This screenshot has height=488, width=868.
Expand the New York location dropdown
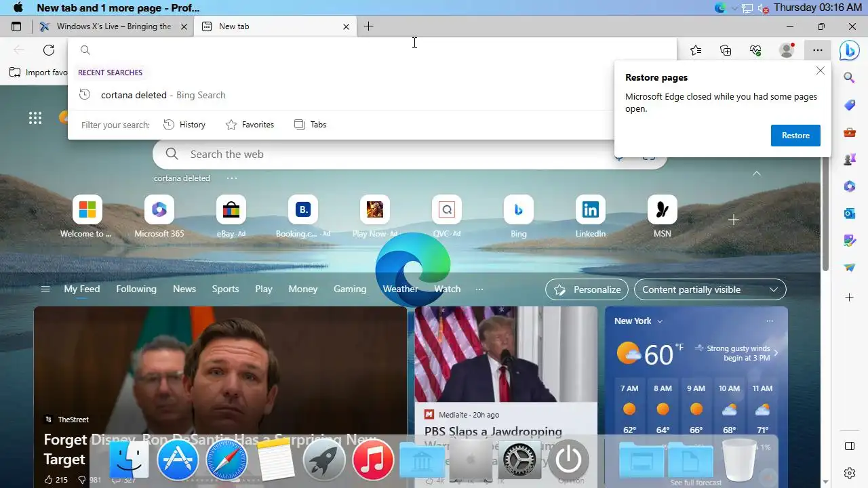[638, 321]
